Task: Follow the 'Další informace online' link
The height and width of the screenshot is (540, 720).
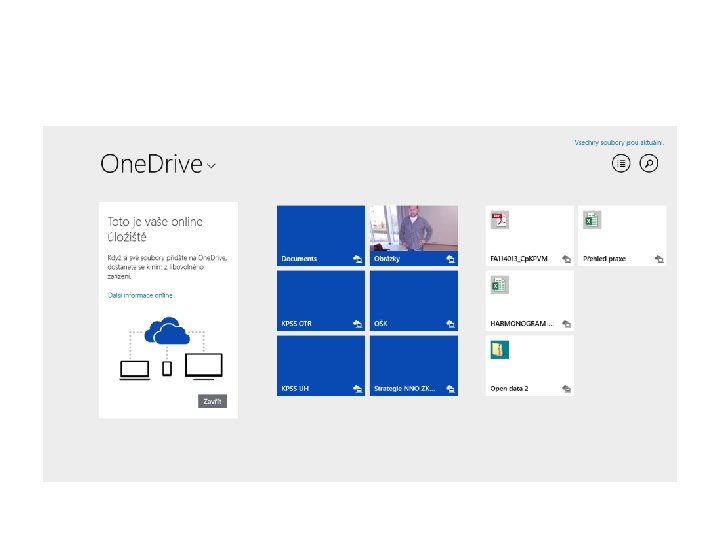Action: pyautogui.click(x=140, y=295)
